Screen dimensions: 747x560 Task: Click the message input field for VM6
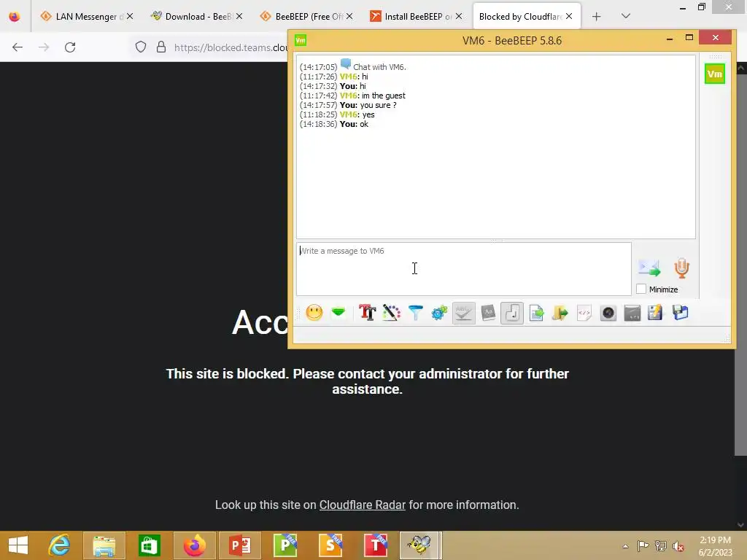[463, 269]
